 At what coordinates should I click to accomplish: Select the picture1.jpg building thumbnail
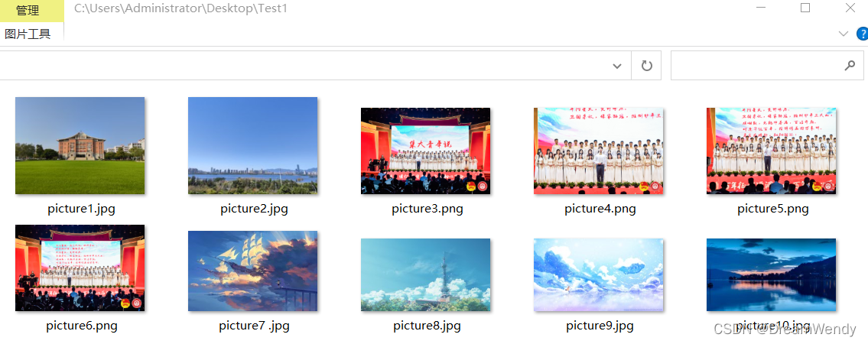tap(80, 145)
